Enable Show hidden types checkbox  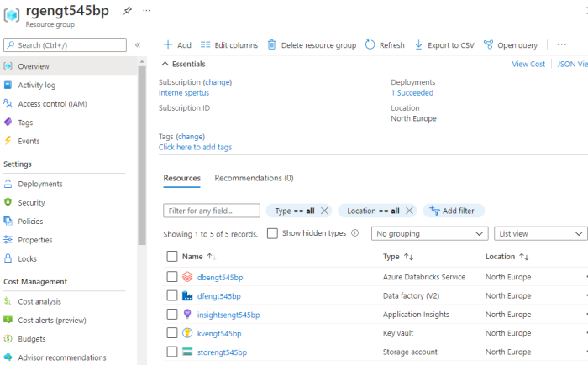tap(272, 233)
